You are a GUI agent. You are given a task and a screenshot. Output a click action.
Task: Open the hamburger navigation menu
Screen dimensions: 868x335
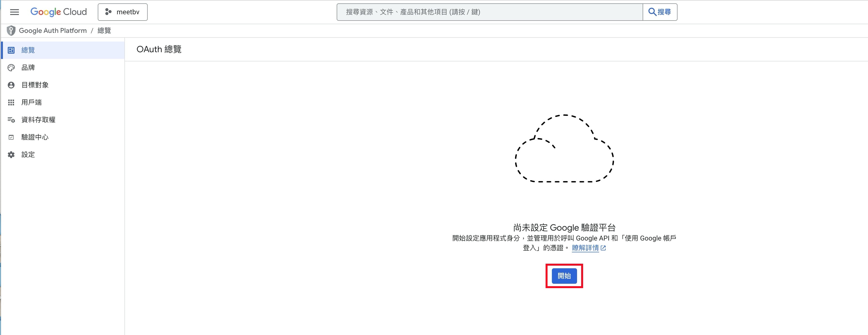click(15, 12)
